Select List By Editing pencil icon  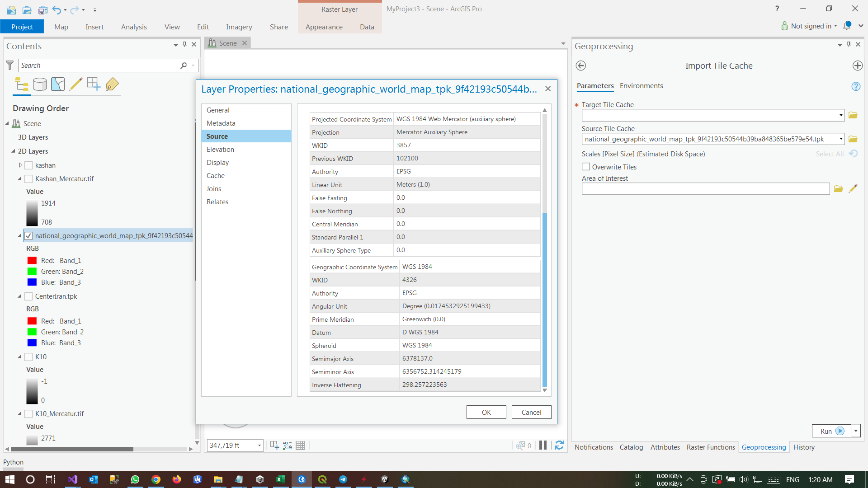[x=76, y=84]
